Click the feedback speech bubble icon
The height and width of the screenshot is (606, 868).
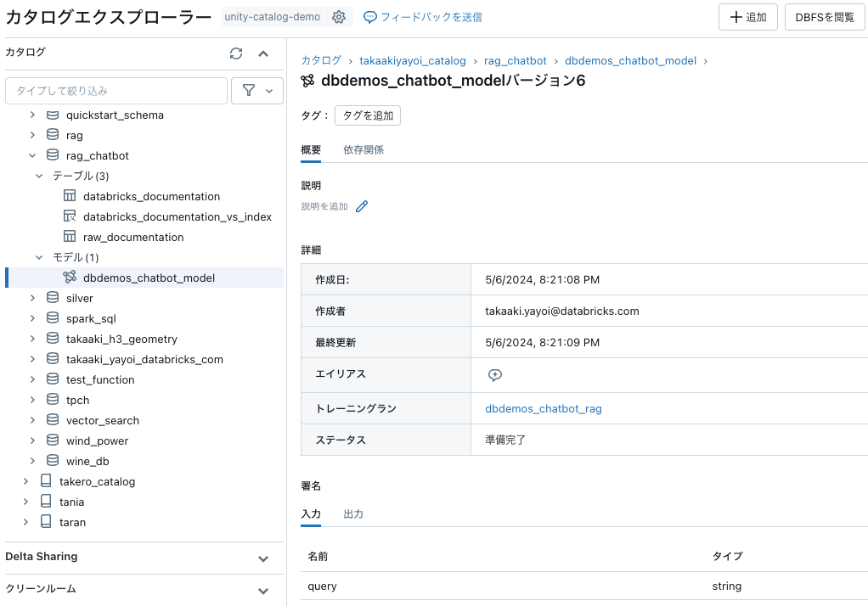click(x=369, y=17)
